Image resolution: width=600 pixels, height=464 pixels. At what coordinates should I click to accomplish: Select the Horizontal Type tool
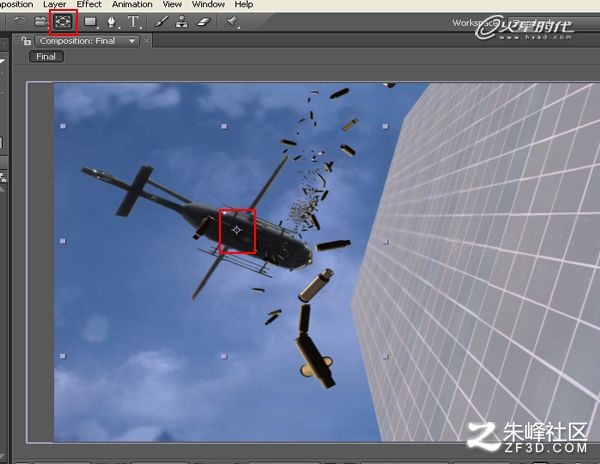(134, 22)
